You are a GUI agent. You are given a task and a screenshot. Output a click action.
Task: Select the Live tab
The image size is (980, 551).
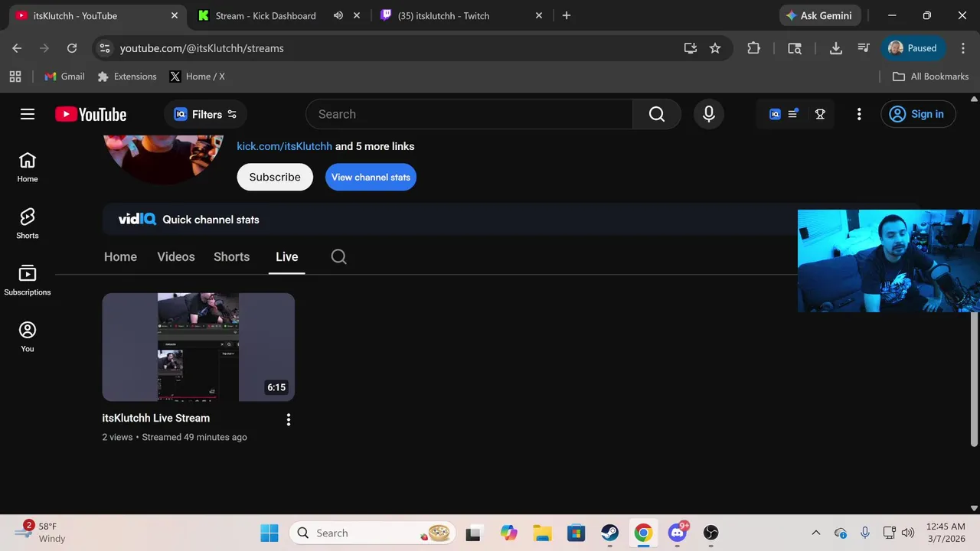point(287,257)
